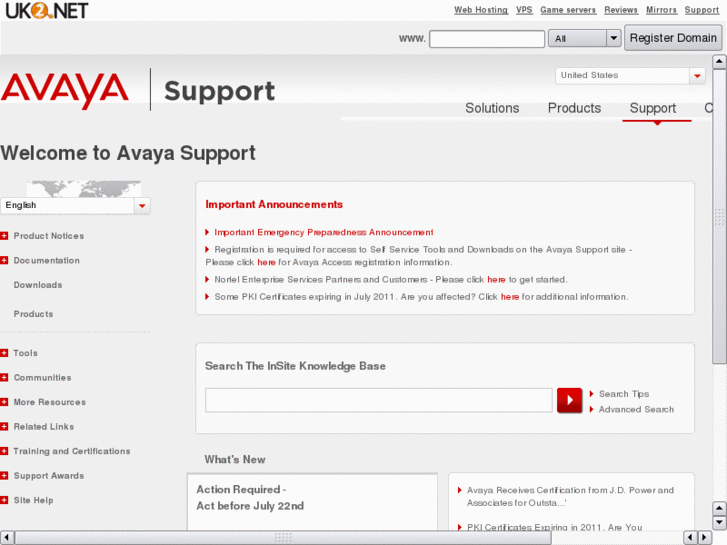Open the Documentation sidebar label
Viewport: 727px width, 545px height.
[46, 260]
